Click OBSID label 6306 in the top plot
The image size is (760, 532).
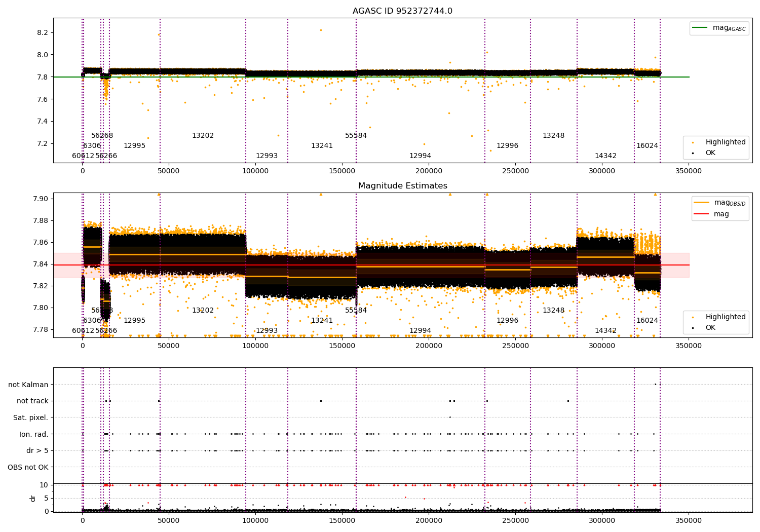click(92, 146)
